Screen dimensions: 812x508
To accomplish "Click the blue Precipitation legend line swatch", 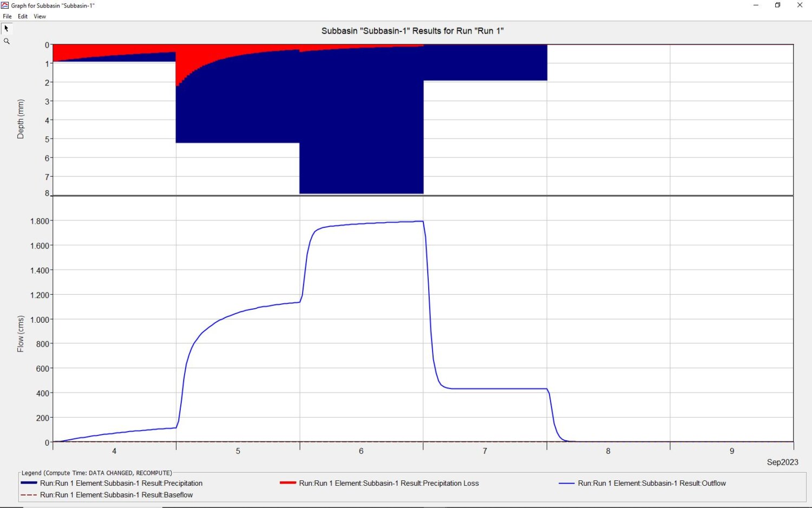I will (29, 483).
